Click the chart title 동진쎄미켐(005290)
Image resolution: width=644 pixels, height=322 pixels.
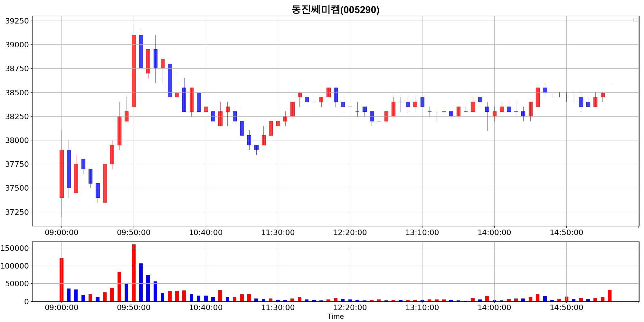[x=336, y=10]
